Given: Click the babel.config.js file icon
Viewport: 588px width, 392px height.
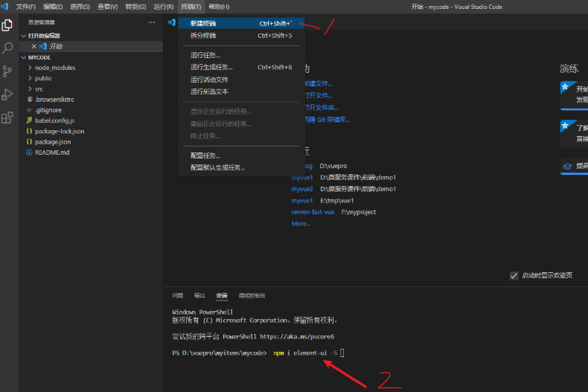Looking at the screenshot, I should 29,121.
